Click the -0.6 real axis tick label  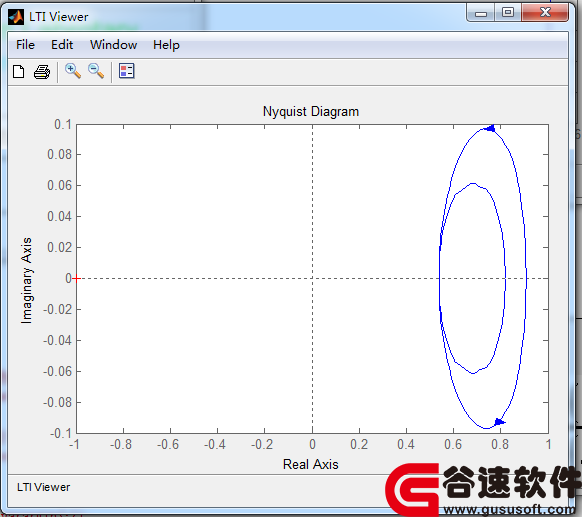(x=168, y=444)
